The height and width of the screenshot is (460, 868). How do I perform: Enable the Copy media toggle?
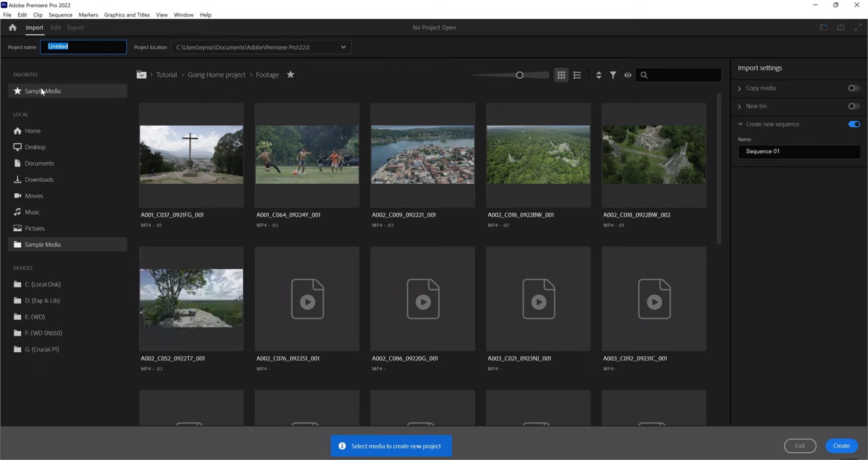(853, 88)
